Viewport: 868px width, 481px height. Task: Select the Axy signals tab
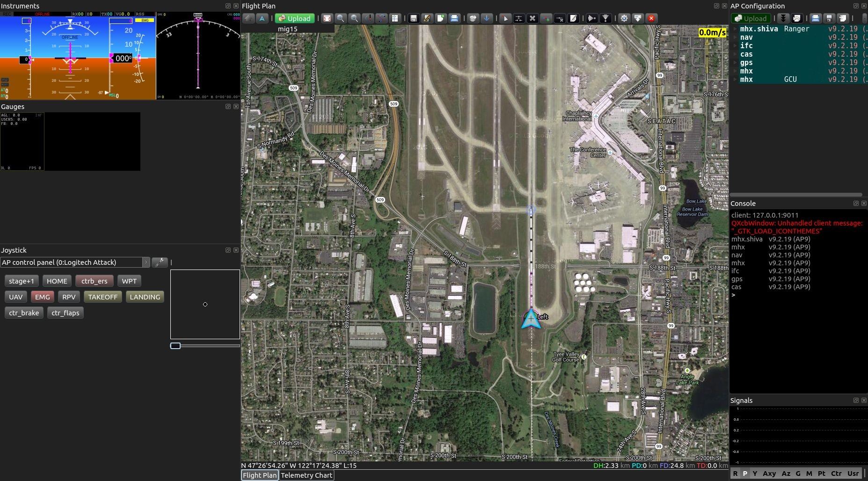pyautogui.click(x=769, y=474)
